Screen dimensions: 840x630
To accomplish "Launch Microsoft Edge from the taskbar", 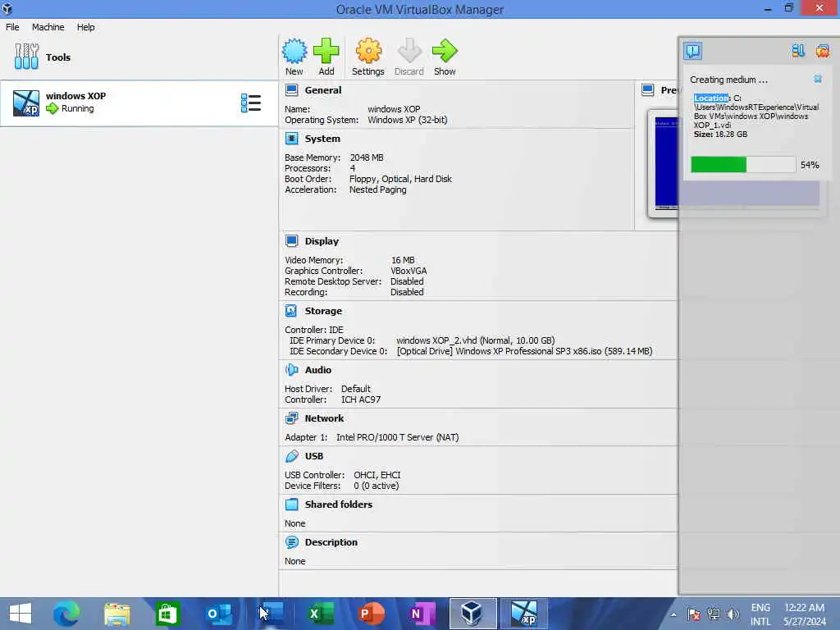I will click(x=66, y=614).
